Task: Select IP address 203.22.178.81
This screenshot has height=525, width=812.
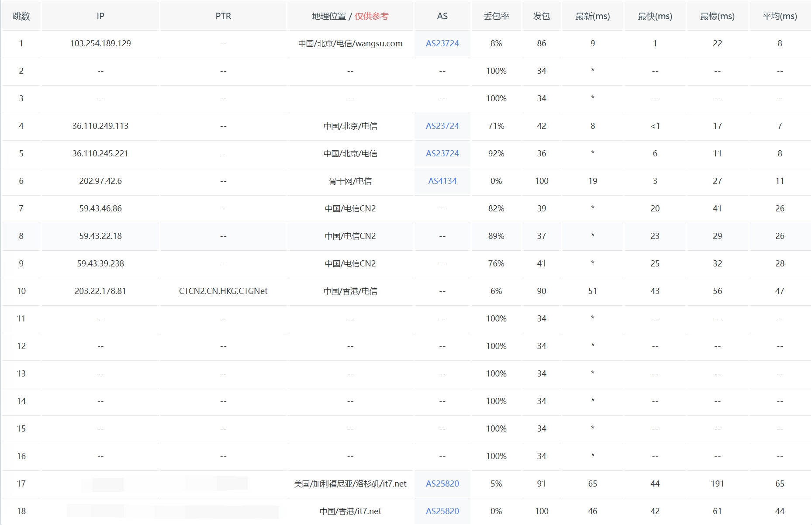Action: tap(100, 291)
